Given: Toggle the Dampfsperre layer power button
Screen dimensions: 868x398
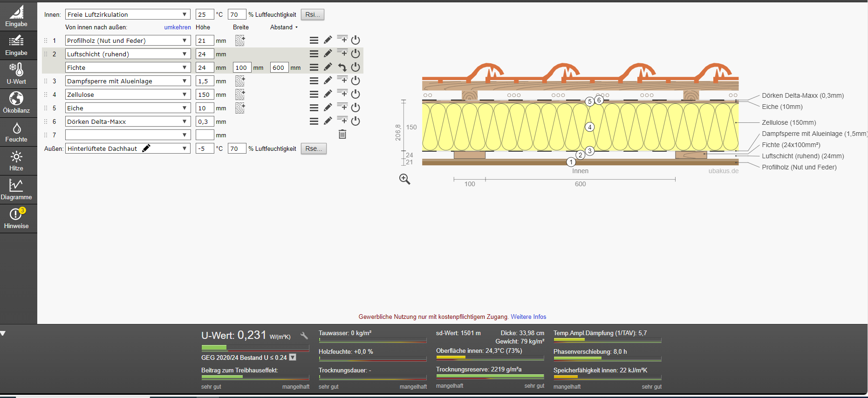Looking at the screenshot, I should (x=355, y=81).
